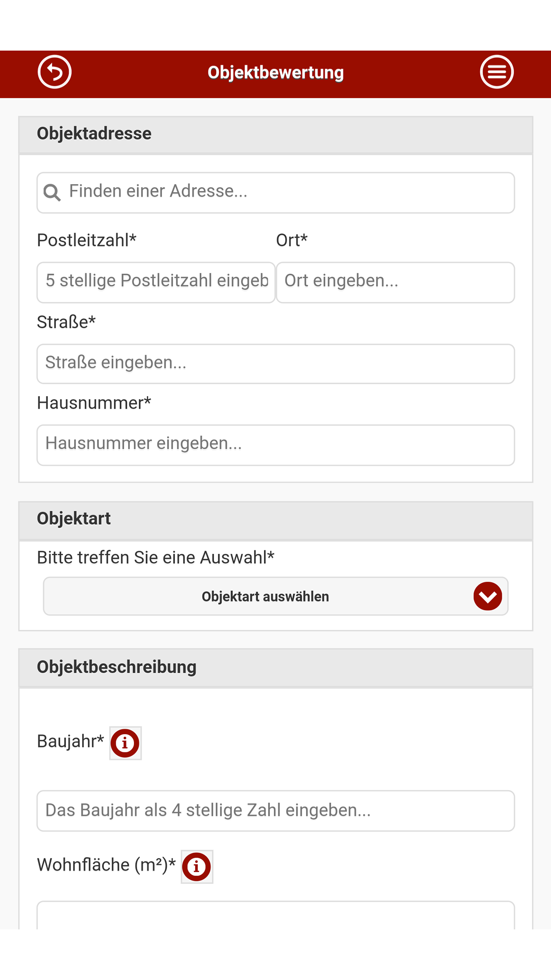Open the info tooltip next to Baujahr
The image size is (551, 980).
125,743
